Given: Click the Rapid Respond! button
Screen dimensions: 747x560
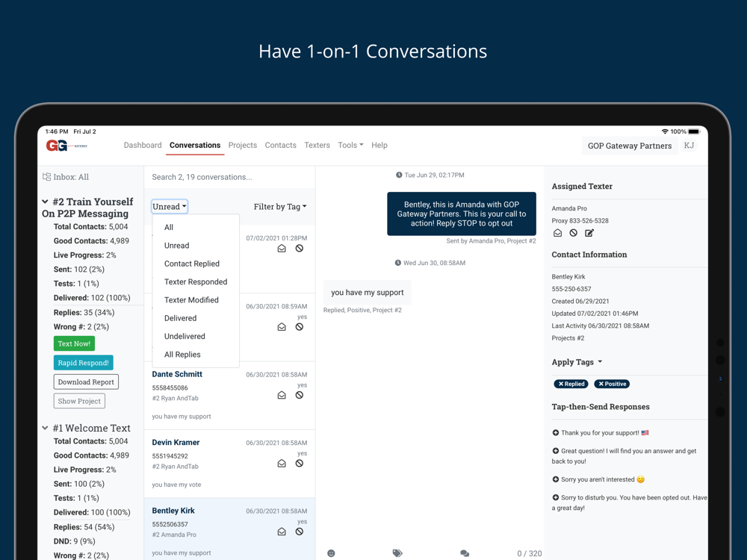Looking at the screenshot, I should 84,362.
